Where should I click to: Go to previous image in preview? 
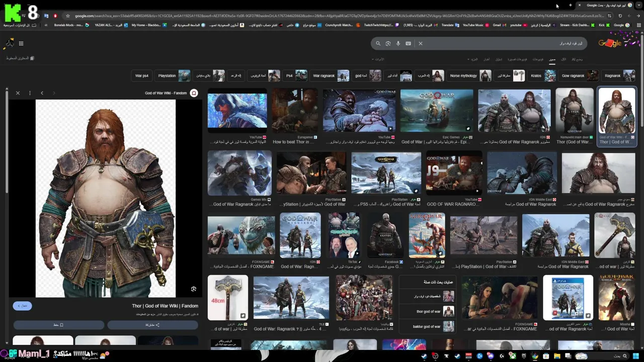click(x=42, y=93)
